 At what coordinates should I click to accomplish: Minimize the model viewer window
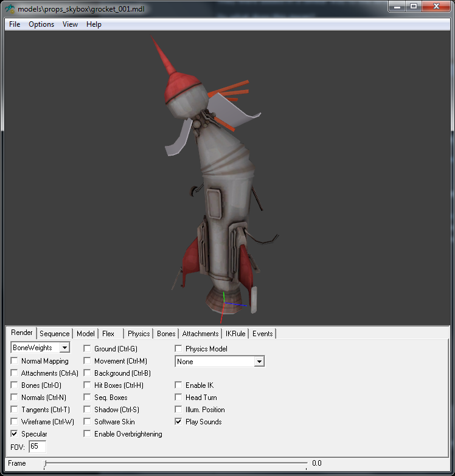coord(397,7)
